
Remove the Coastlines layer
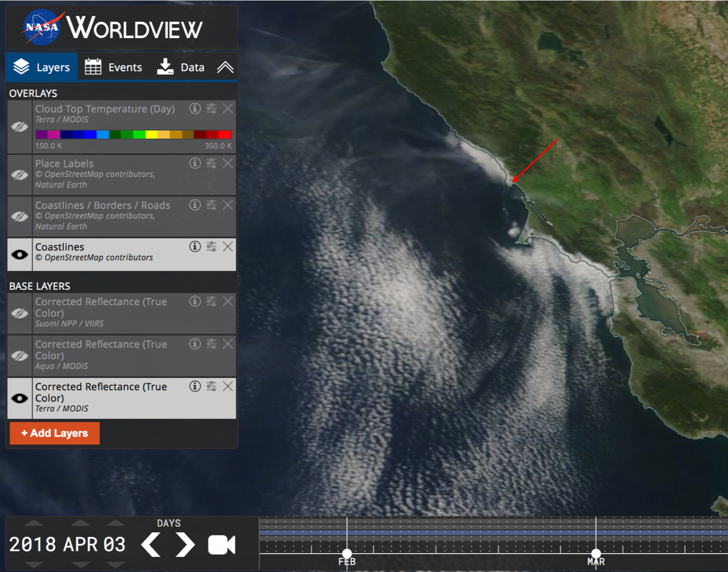pos(228,247)
